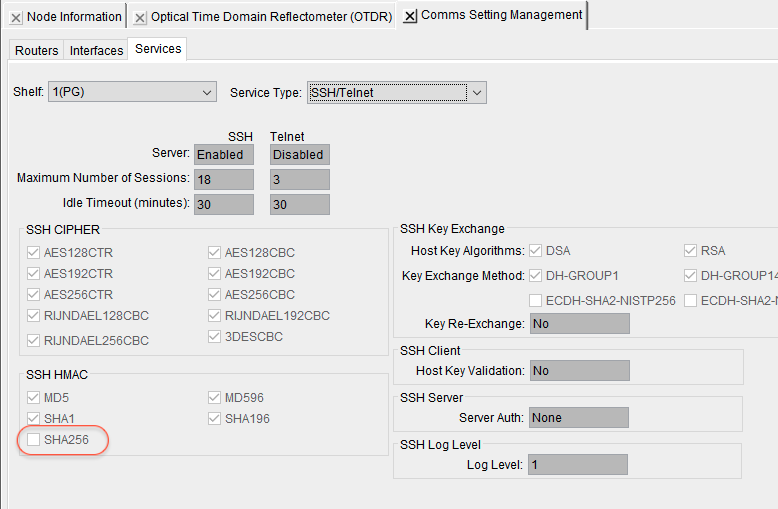Open the Shelf dropdown showing 1(PG)
This screenshot has width=778, height=509.
point(132,92)
